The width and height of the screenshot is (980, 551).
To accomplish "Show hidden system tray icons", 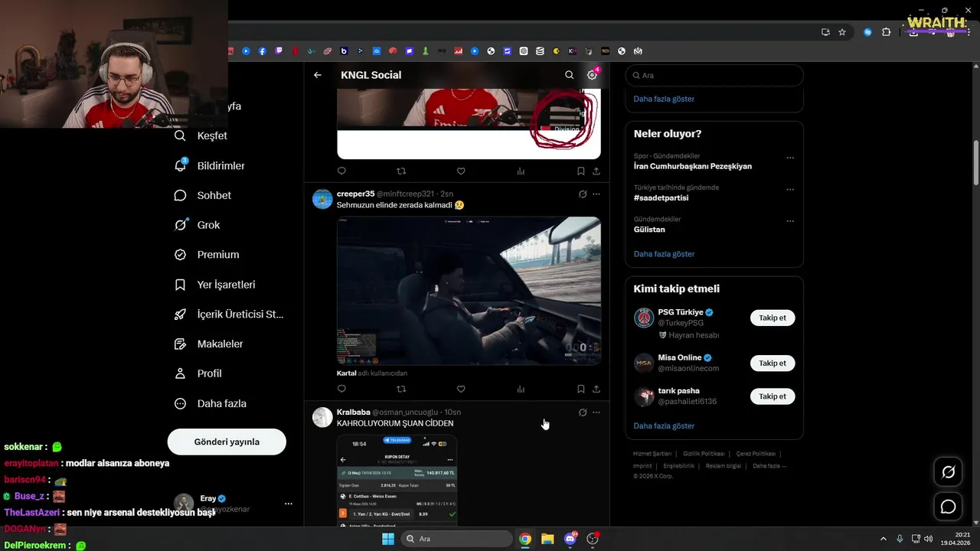I will click(883, 539).
